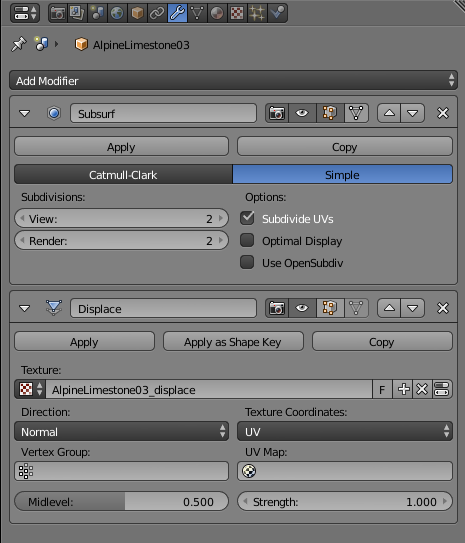This screenshot has height=543, width=465.
Task: Open the Material properties tab
Action: click(x=217, y=13)
